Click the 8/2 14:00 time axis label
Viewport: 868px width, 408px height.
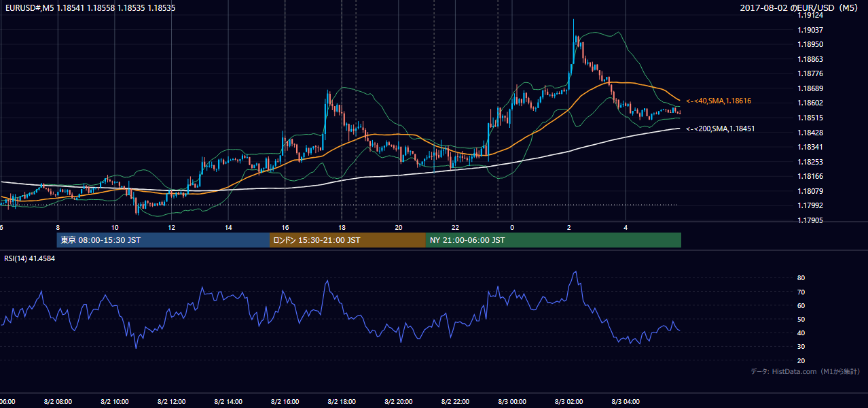(x=230, y=402)
